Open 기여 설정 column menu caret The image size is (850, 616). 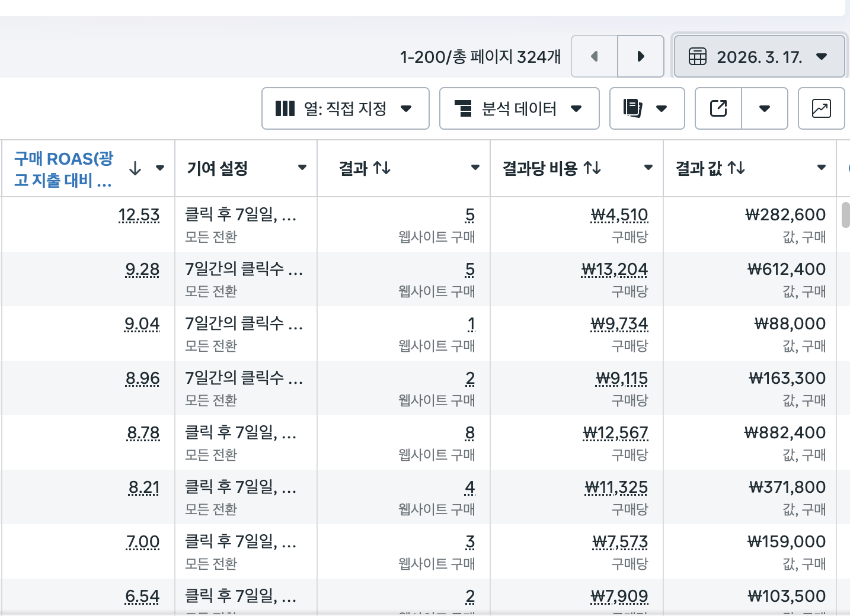coord(302,168)
